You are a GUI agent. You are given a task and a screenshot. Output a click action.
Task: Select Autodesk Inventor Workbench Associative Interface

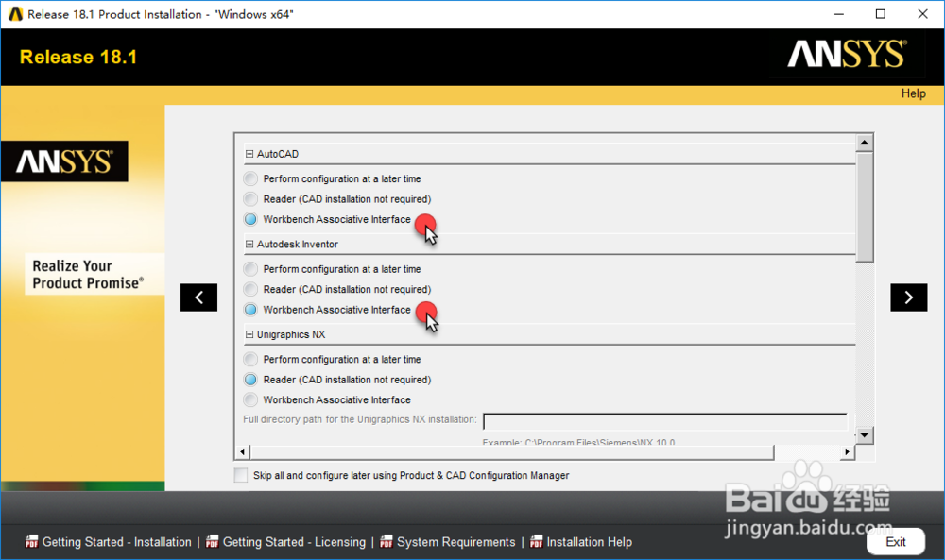(x=250, y=310)
